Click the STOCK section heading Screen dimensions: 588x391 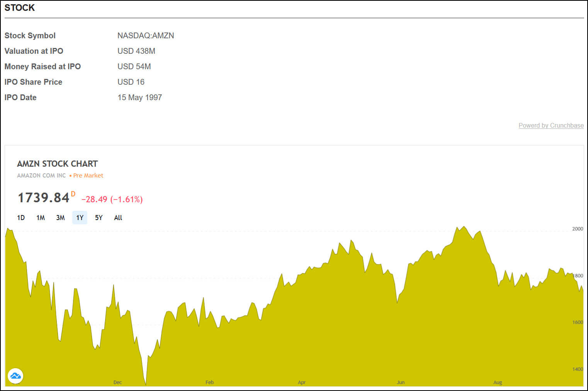point(20,8)
